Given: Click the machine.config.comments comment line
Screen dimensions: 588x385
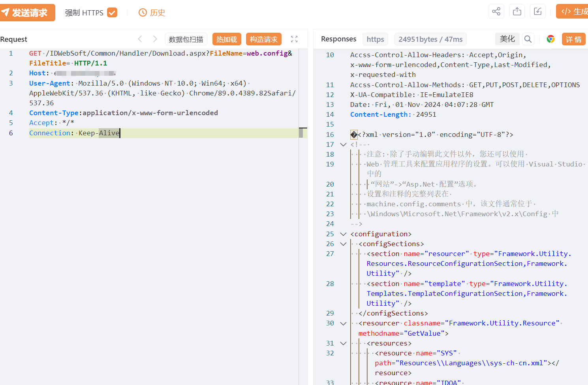Looking at the screenshot, I should tap(451, 204).
